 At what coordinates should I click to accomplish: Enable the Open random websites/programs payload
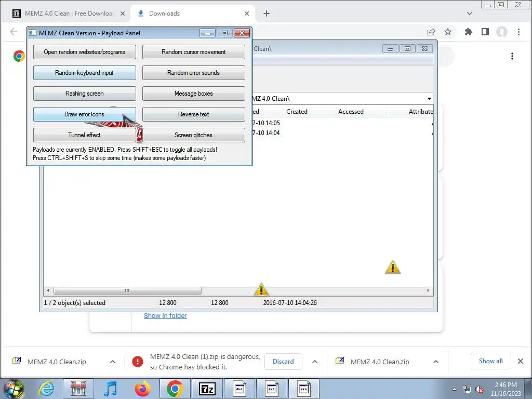coord(85,52)
